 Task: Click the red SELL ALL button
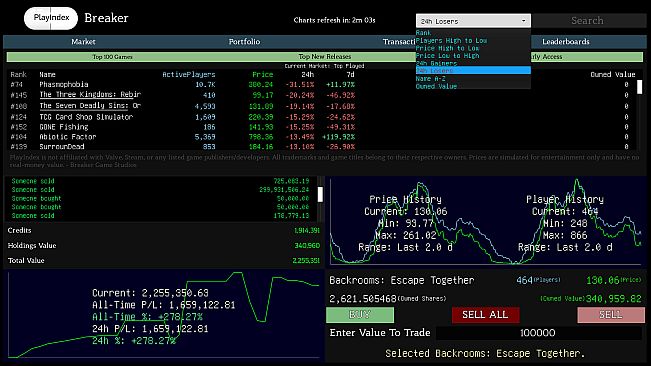pyautogui.click(x=485, y=315)
